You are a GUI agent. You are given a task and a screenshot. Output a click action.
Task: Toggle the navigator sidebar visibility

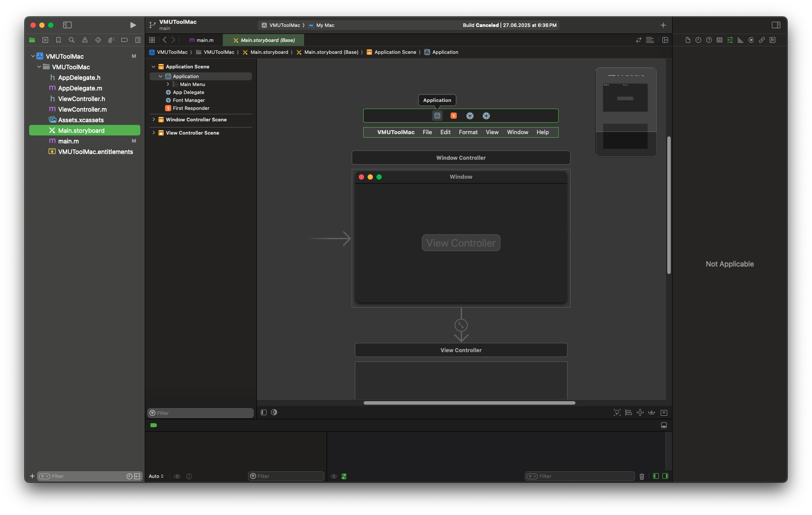point(67,25)
